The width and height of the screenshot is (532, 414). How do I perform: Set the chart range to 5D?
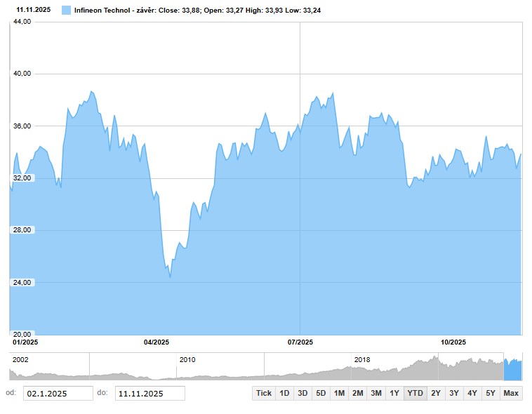321,393
